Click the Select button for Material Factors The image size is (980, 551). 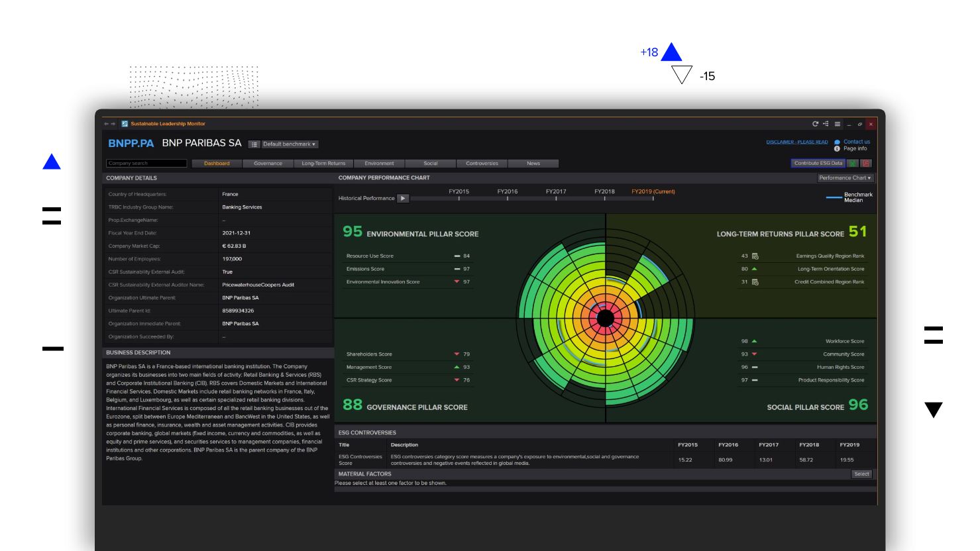[x=861, y=474]
